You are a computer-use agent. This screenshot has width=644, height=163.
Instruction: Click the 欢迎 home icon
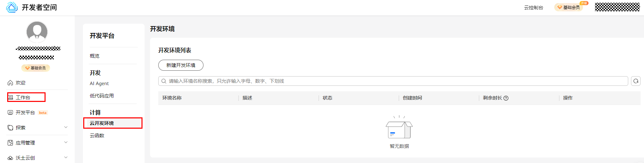(x=10, y=83)
